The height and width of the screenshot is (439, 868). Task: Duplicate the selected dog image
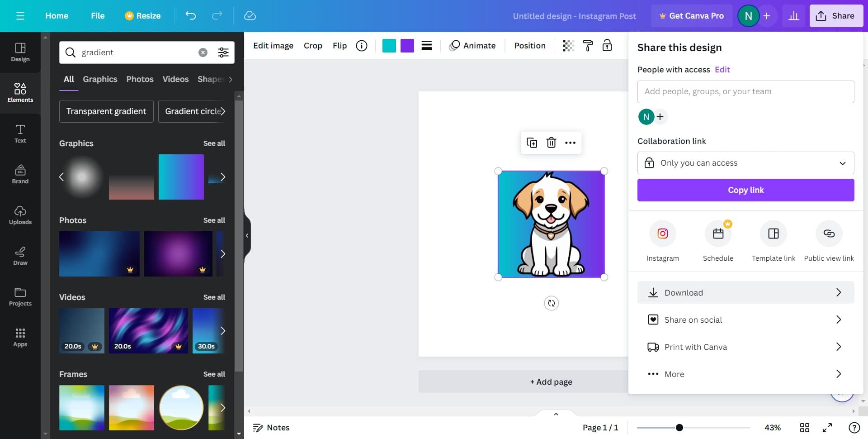[x=532, y=142]
